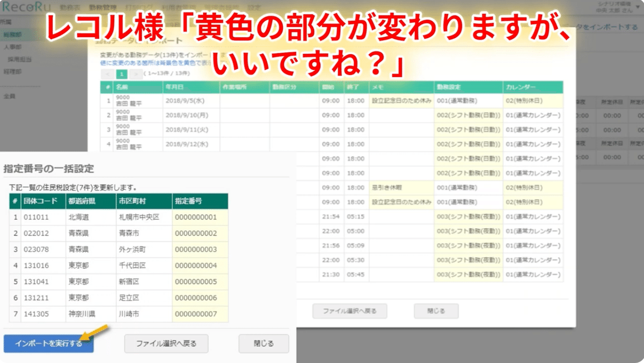Click 指定番号 cell 0000000007

tap(200, 314)
